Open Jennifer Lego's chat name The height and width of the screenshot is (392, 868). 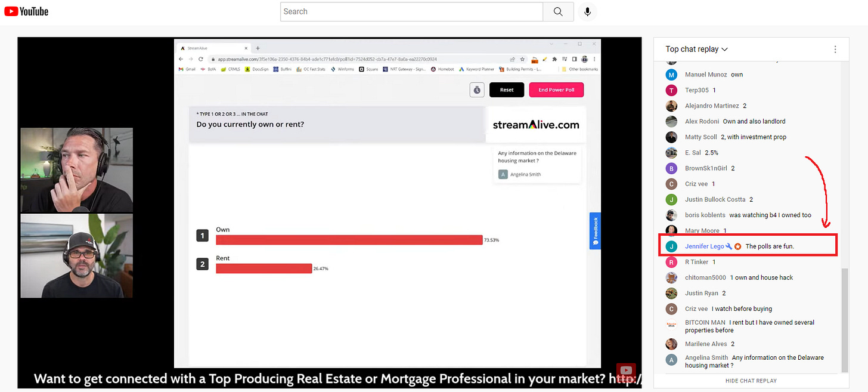coord(704,246)
